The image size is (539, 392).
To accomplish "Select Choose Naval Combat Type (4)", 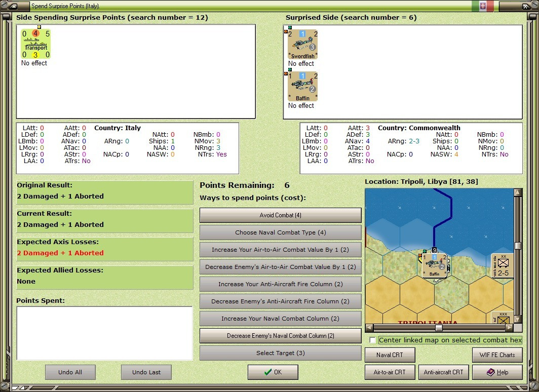I will coord(281,232).
